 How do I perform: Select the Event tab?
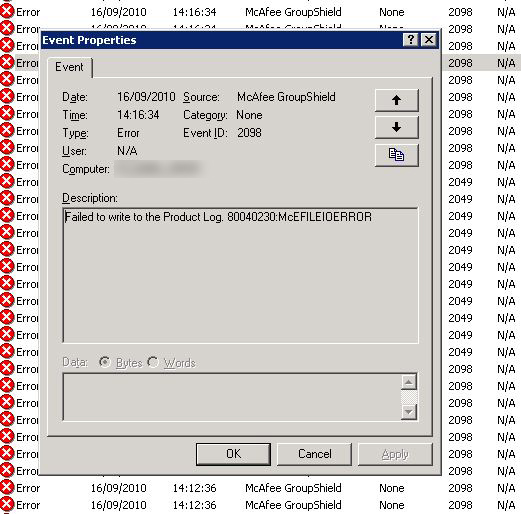69,67
